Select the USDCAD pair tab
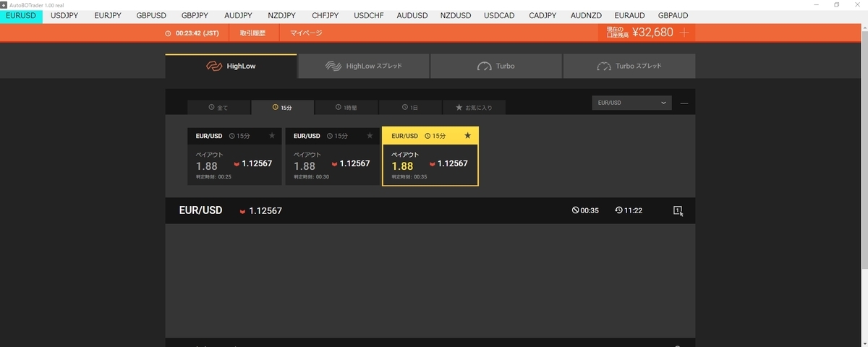Image resolution: width=868 pixels, height=347 pixels. pos(499,15)
